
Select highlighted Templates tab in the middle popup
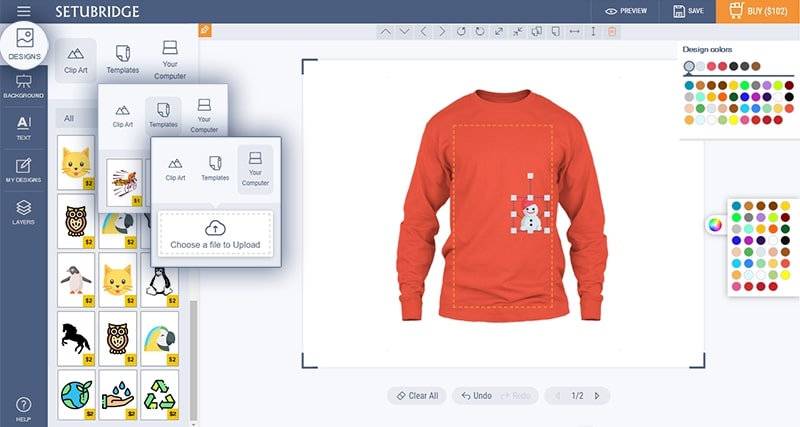[x=163, y=114]
